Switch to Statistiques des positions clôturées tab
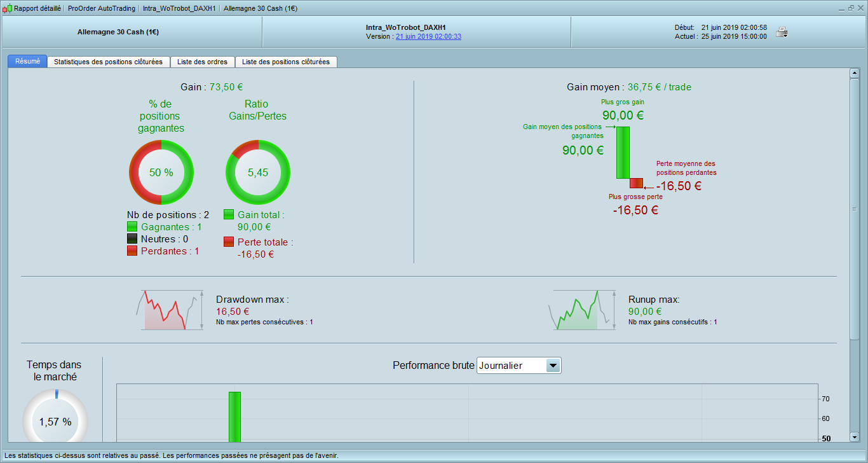This screenshot has height=463, width=868. click(x=109, y=62)
